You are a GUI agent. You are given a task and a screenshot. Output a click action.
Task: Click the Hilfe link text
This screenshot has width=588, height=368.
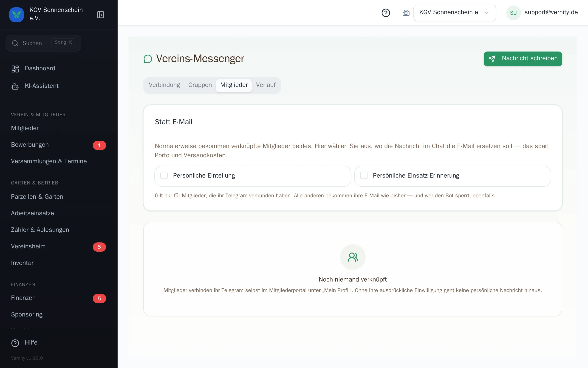point(31,342)
